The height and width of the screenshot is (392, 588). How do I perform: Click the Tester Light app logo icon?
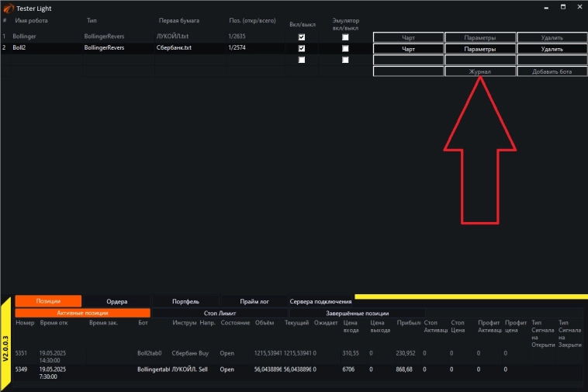(x=9, y=8)
